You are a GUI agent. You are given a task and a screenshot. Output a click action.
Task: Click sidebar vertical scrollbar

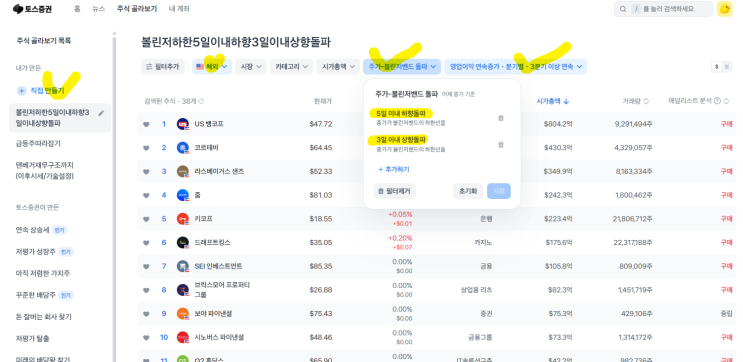(114, 199)
